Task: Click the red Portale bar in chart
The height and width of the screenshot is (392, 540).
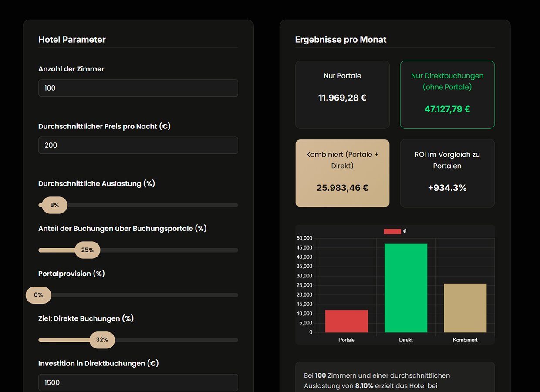Action: pyautogui.click(x=346, y=321)
